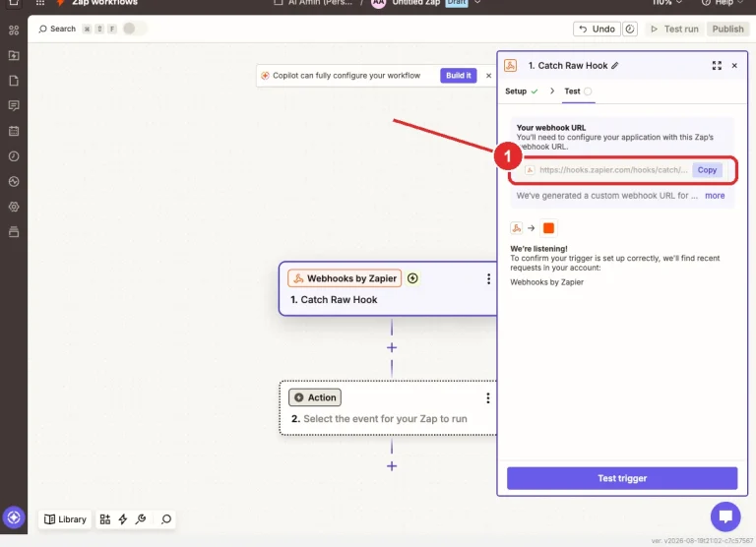Expand the 'more' link about webhook URL
This screenshot has width=756, height=547.
[715, 196]
